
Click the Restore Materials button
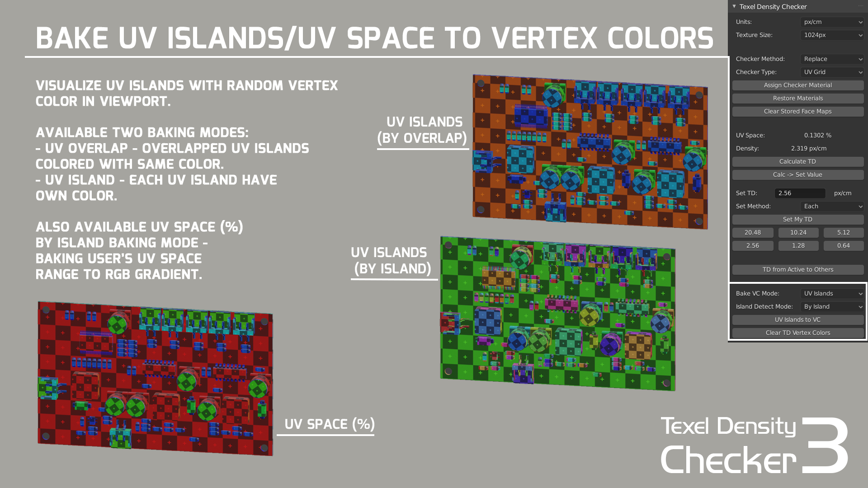(797, 98)
